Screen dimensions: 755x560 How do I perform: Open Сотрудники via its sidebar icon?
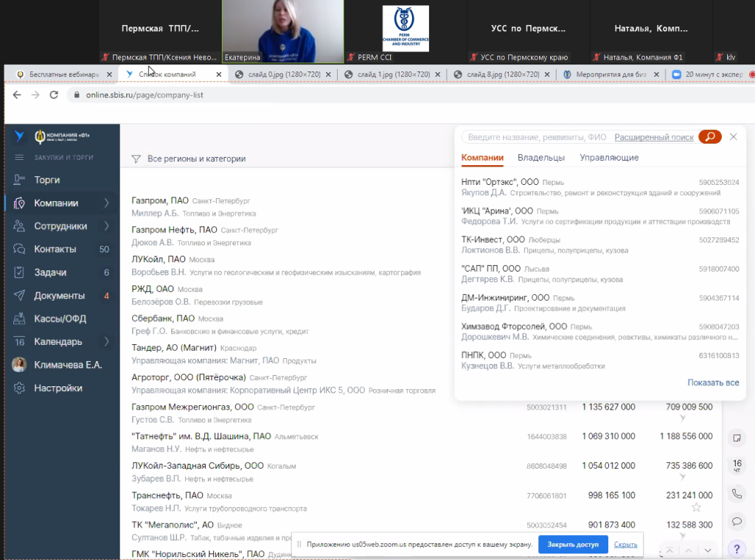click(19, 226)
